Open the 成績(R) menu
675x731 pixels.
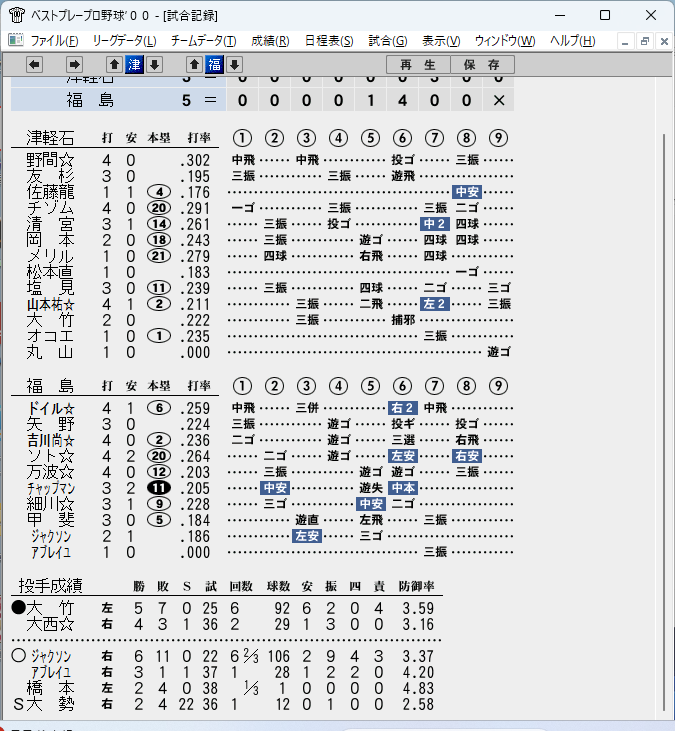[270, 41]
